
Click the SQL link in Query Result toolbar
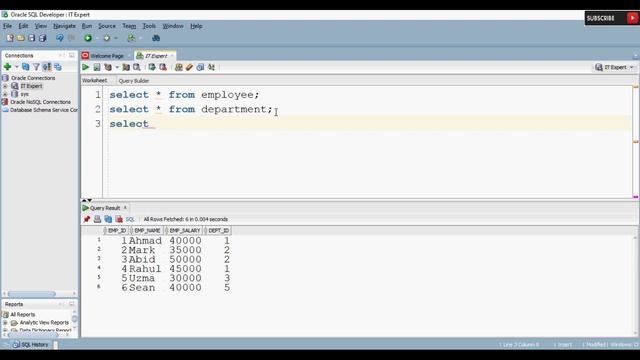(130, 220)
